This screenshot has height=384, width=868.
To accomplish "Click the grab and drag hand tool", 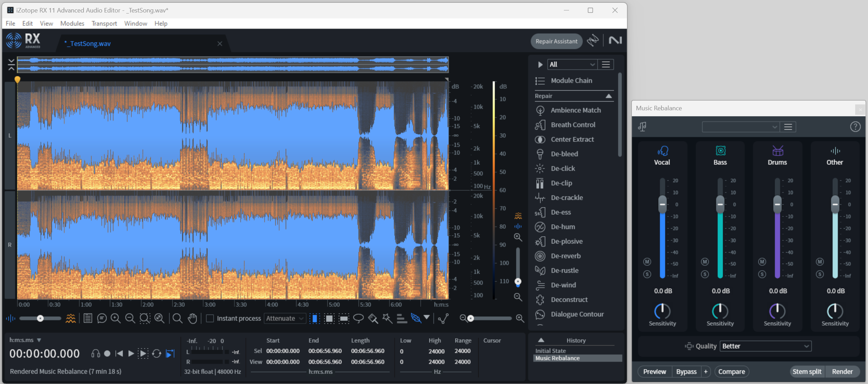I will 192,318.
